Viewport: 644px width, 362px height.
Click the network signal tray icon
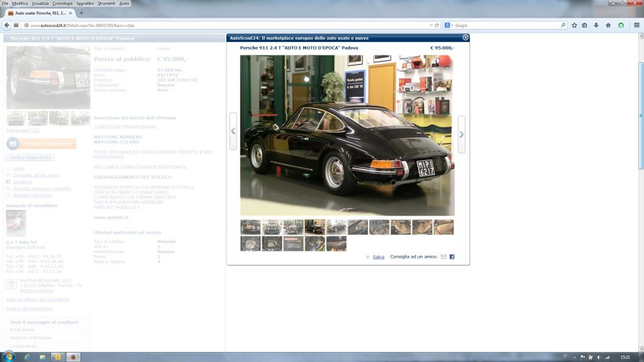[608, 357]
